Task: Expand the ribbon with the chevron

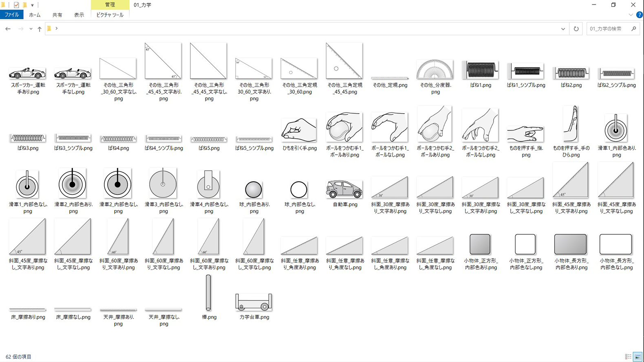Action: pyautogui.click(x=631, y=15)
